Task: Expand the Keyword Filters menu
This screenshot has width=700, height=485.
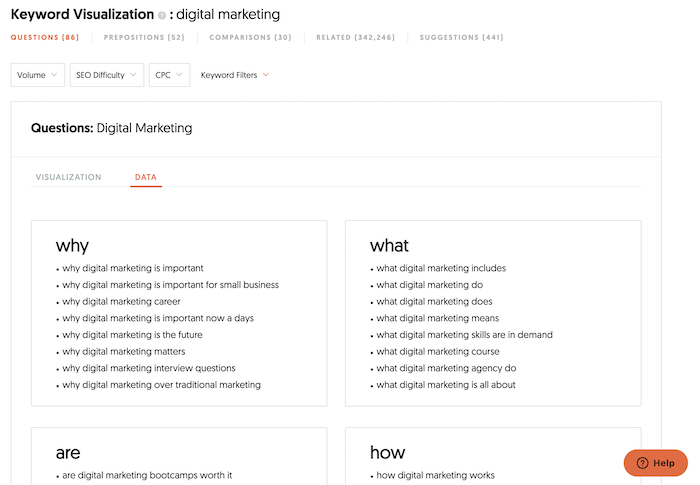Action: coord(234,75)
